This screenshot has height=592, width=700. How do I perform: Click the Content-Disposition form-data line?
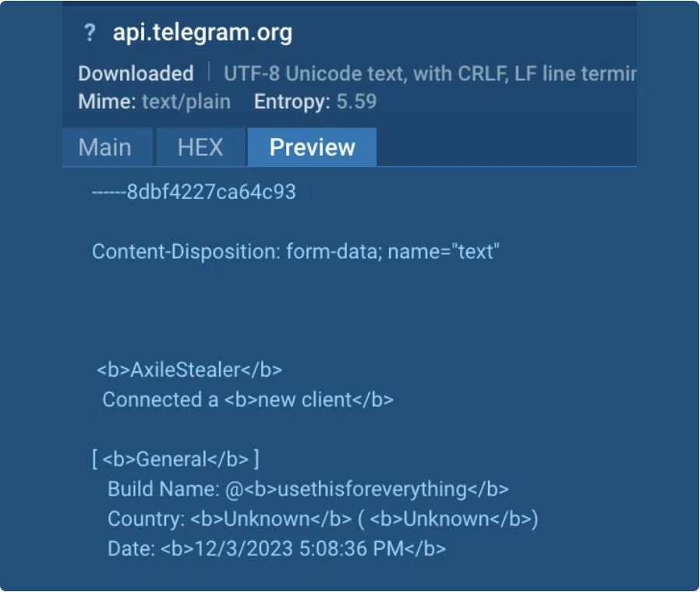295,252
